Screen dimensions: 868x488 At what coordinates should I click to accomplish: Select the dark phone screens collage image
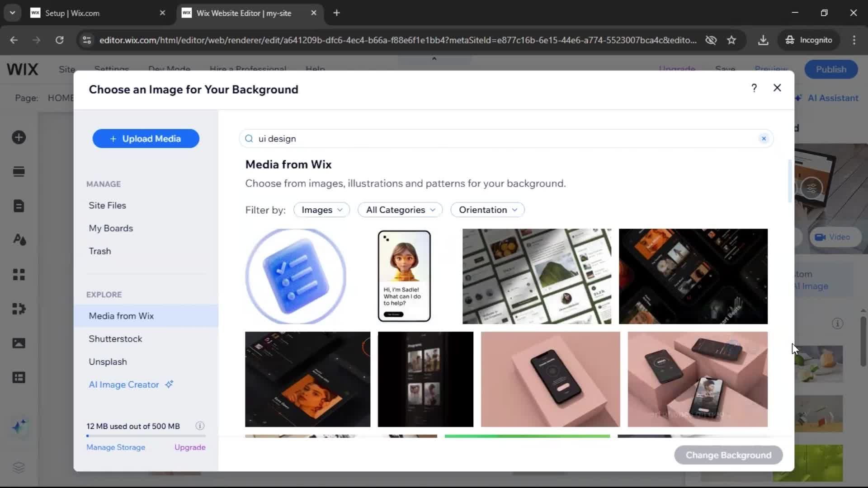(x=693, y=276)
